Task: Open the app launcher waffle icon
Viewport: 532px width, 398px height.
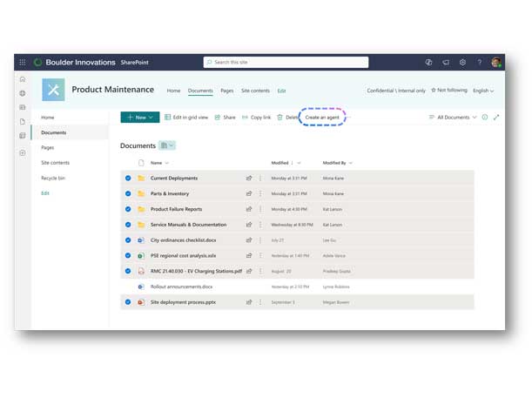Action: (x=23, y=63)
